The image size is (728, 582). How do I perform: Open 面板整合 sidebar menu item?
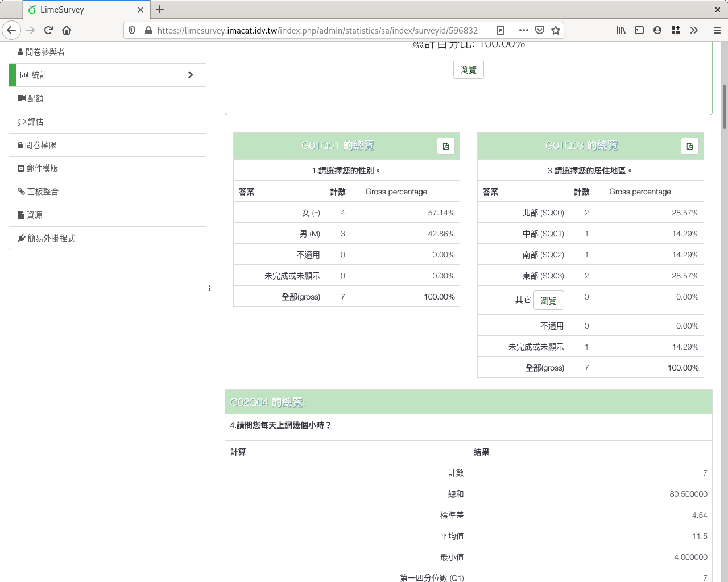click(x=107, y=192)
